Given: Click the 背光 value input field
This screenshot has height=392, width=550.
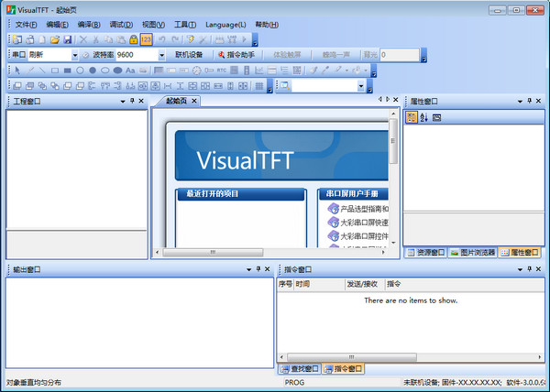Looking at the screenshot, I should 400,55.
